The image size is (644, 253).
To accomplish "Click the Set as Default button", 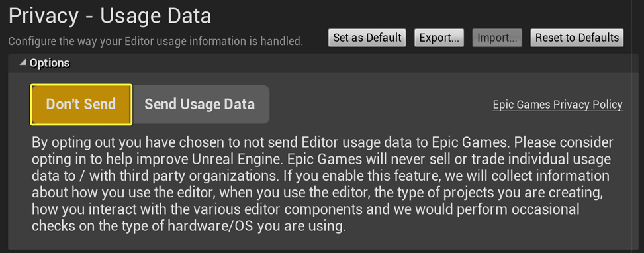I will click(367, 38).
